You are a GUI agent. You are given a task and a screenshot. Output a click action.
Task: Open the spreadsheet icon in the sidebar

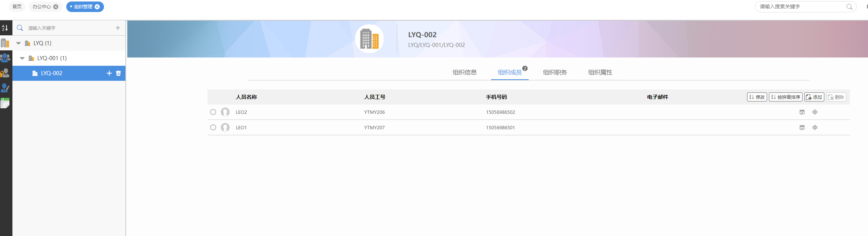tap(5, 103)
